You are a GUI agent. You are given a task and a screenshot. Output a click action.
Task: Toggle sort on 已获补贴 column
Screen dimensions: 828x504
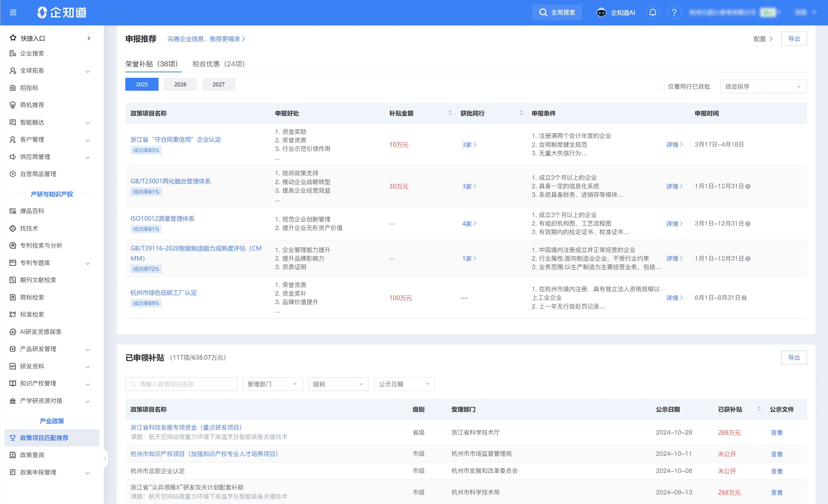coord(759,409)
